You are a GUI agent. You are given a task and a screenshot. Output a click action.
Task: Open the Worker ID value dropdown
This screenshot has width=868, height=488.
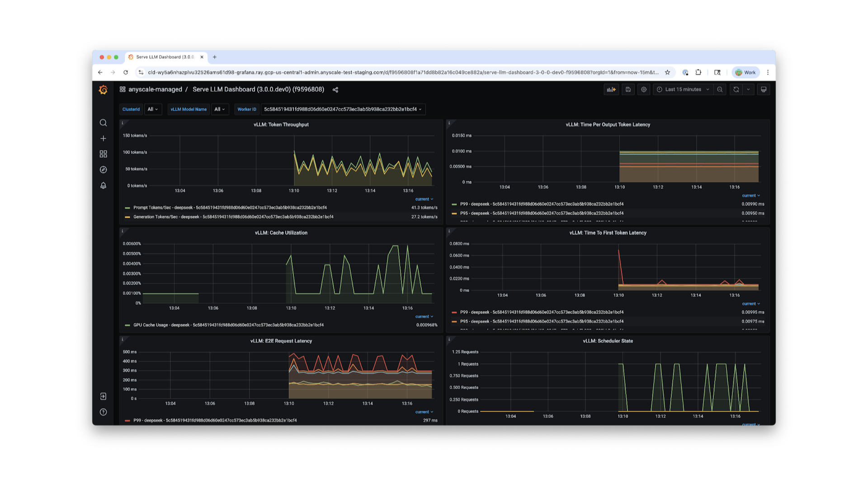pos(343,109)
